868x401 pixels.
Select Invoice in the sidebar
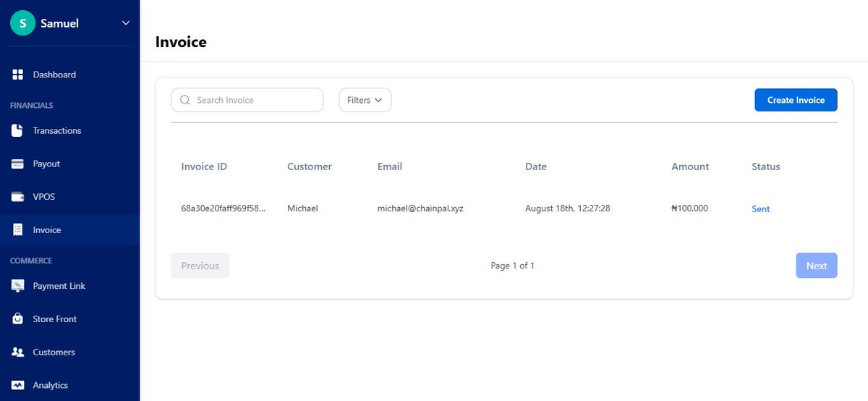(x=70, y=230)
